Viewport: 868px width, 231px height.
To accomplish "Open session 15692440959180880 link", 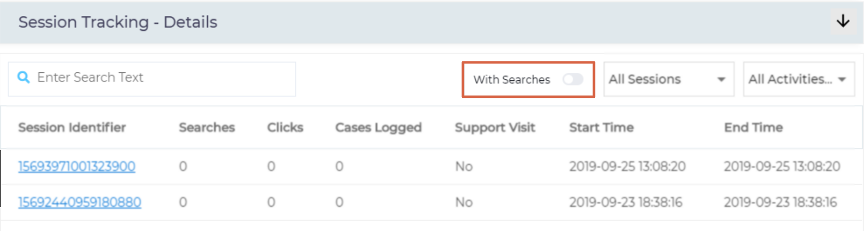I will (x=80, y=202).
